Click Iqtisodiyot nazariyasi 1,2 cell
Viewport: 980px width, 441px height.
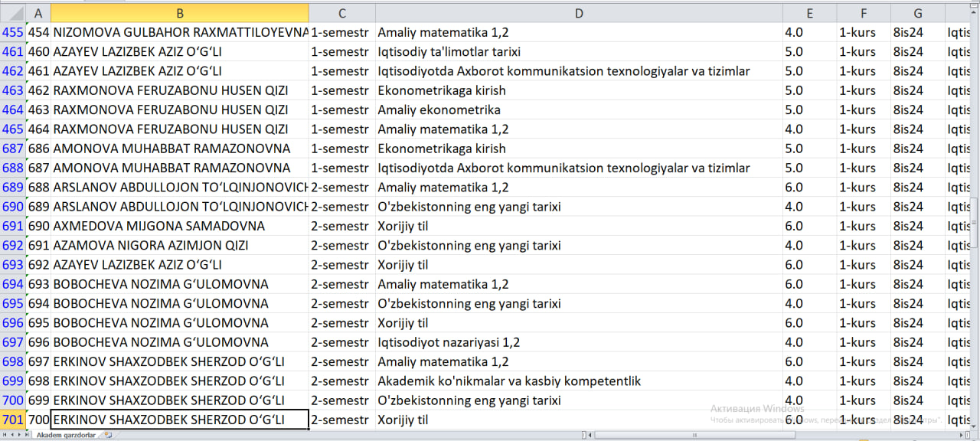[579, 342]
